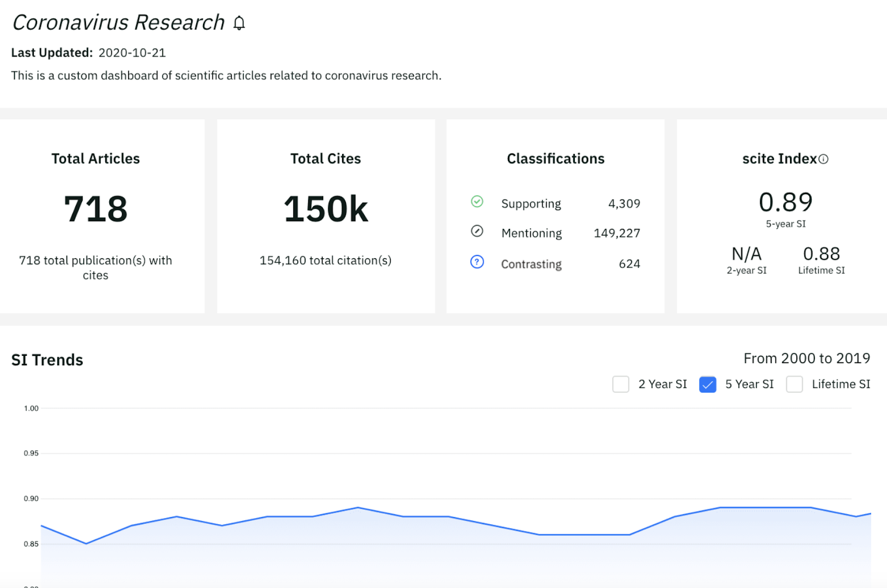Enable the Lifetime SI checkbox

point(794,384)
